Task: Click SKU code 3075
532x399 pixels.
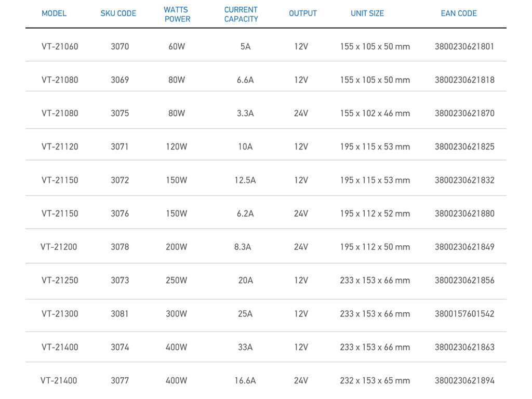Action: pos(120,113)
